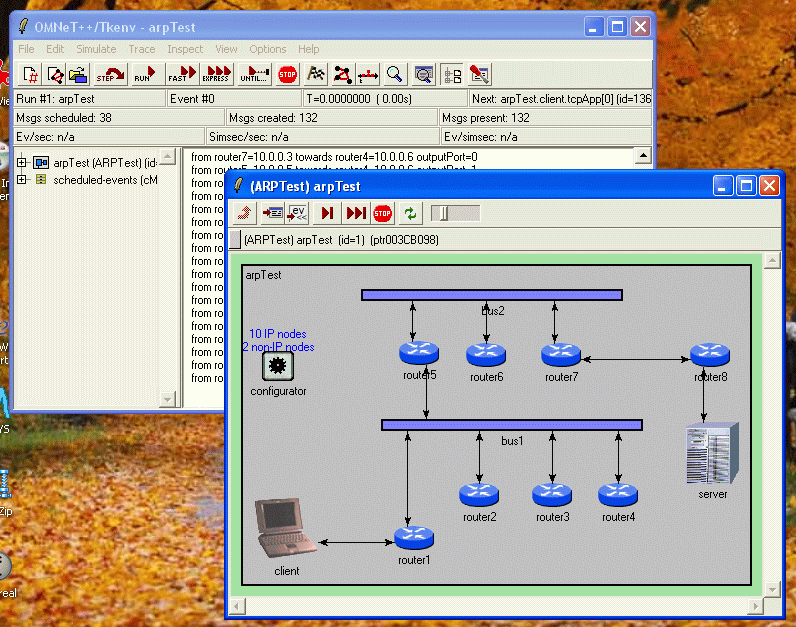Open the run UNTIL dialog
The width and height of the screenshot is (796, 627).
pos(255,75)
